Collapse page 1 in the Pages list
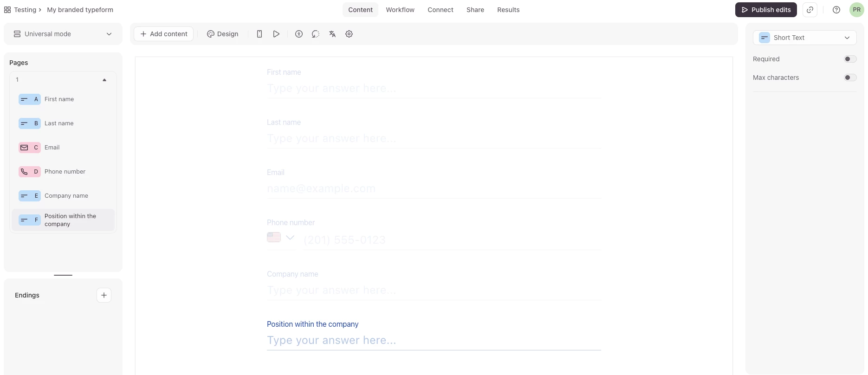Screen dimensions: 868x375 104,80
